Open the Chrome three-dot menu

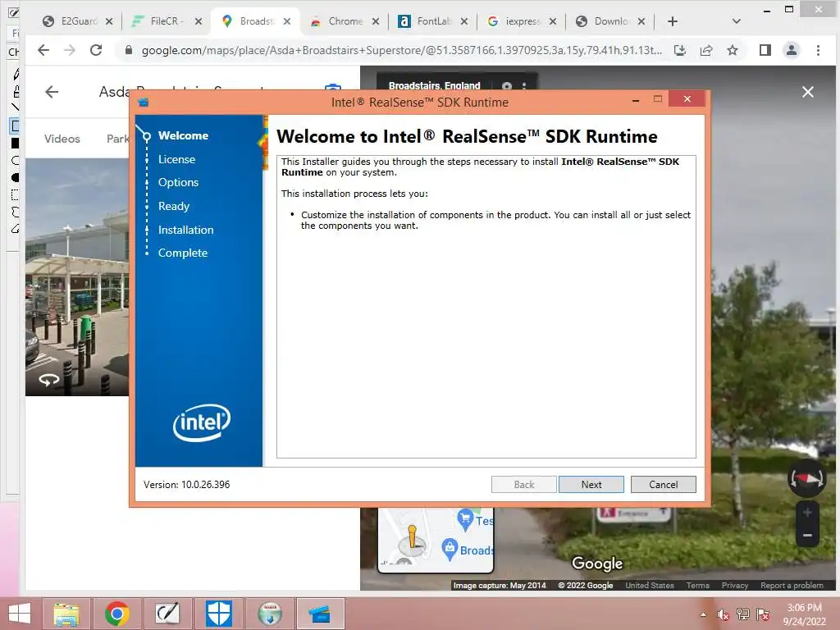[818, 50]
